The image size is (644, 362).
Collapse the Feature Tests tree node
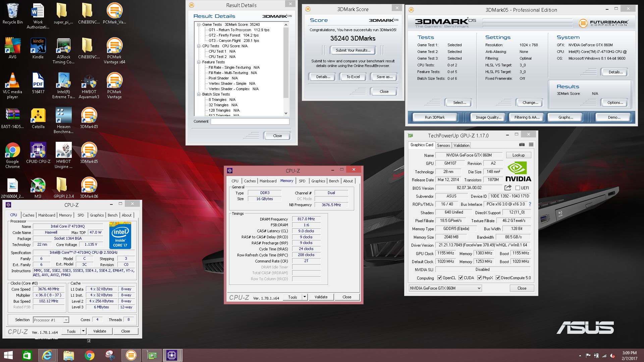199,62
